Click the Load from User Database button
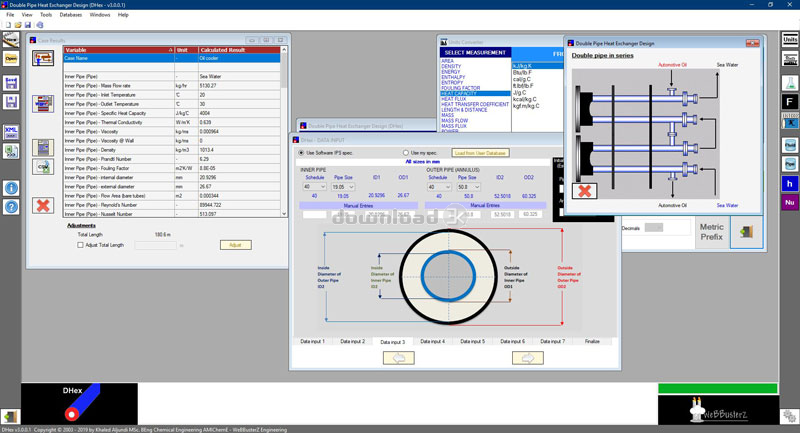The image size is (800, 433). point(480,153)
